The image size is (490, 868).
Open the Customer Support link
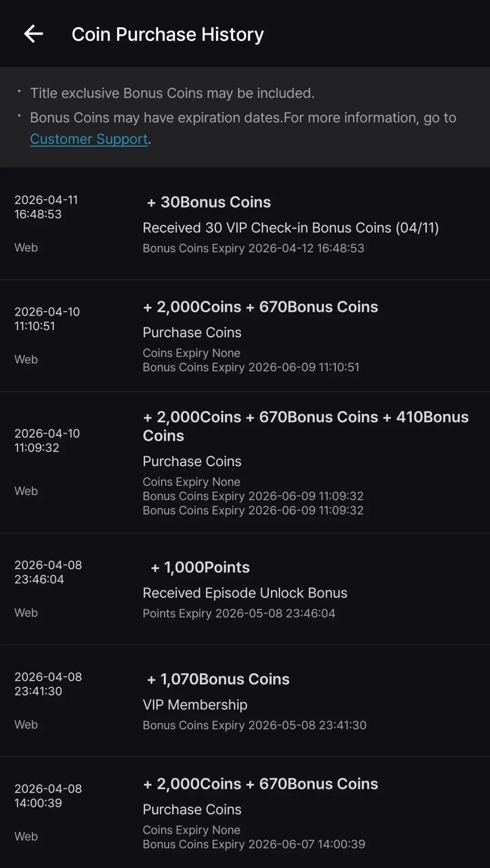pos(89,139)
